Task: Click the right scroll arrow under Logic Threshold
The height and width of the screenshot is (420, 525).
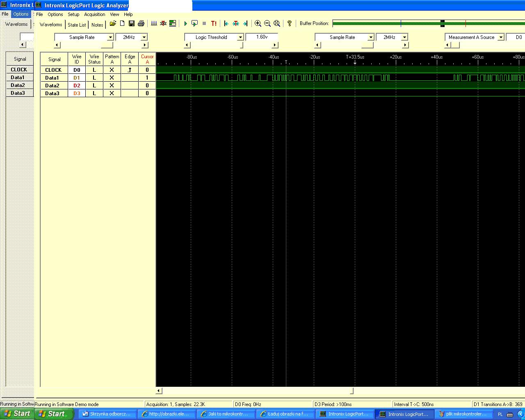Action: point(275,45)
